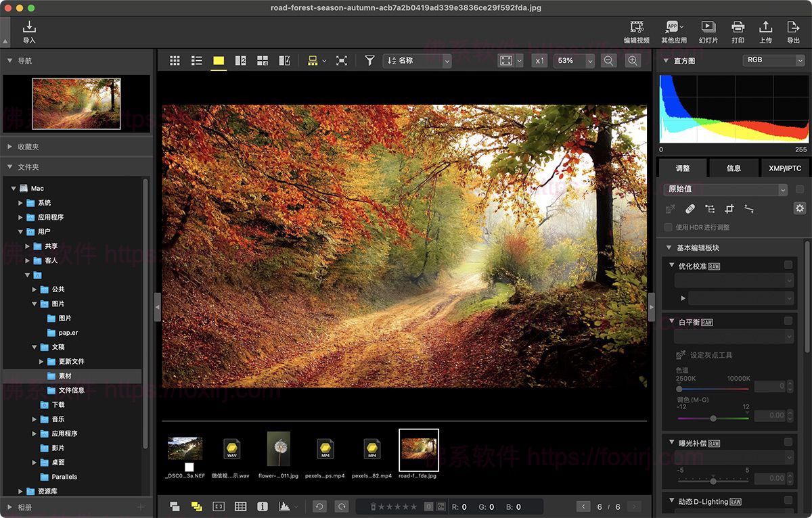Select the crop tool icon

point(729,209)
